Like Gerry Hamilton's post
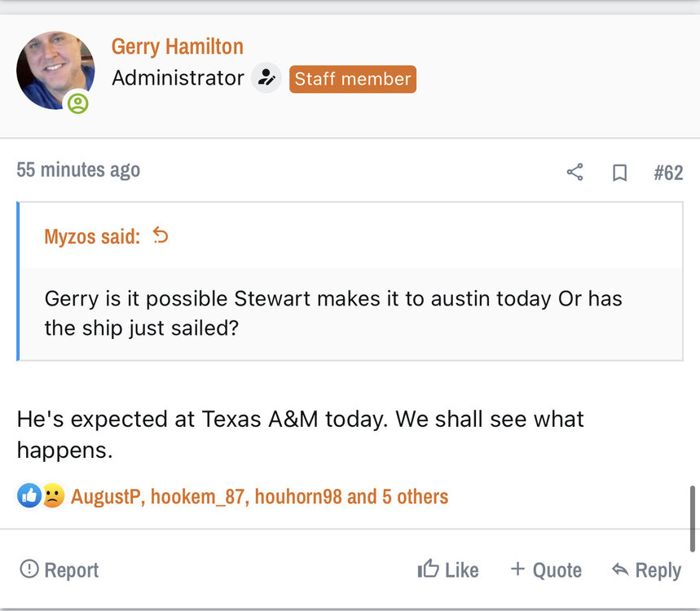Screen dimensions: 700x611 click(x=447, y=569)
